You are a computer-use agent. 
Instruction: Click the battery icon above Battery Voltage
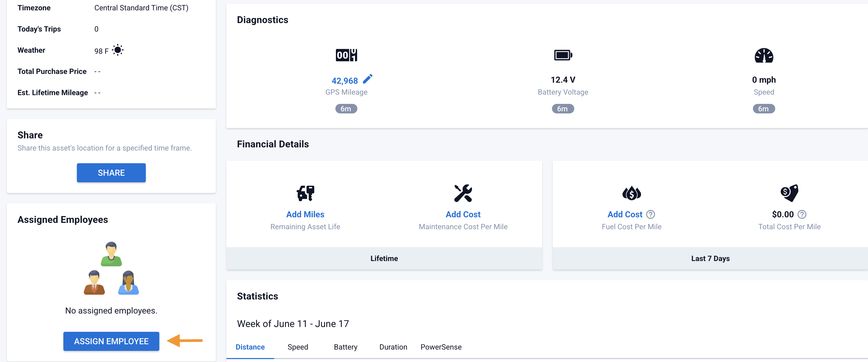point(563,55)
